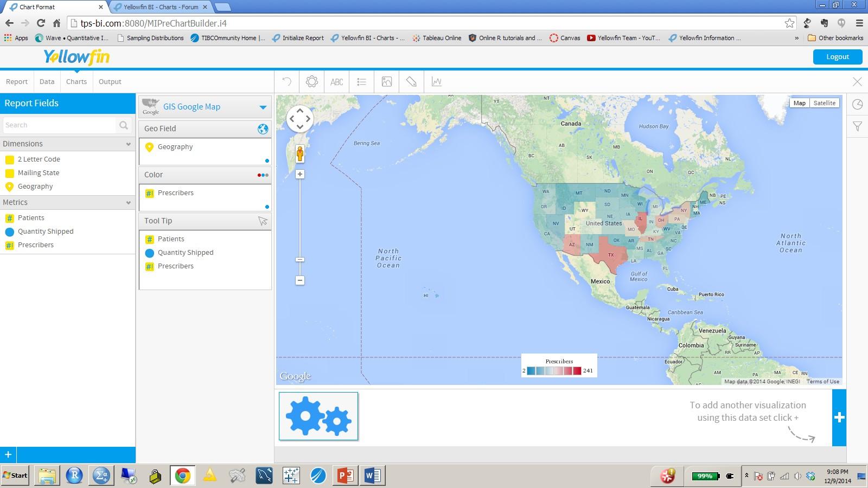The image size is (868, 488).
Task: Click Terms of Use link on map
Action: click(x=822, y=382)
